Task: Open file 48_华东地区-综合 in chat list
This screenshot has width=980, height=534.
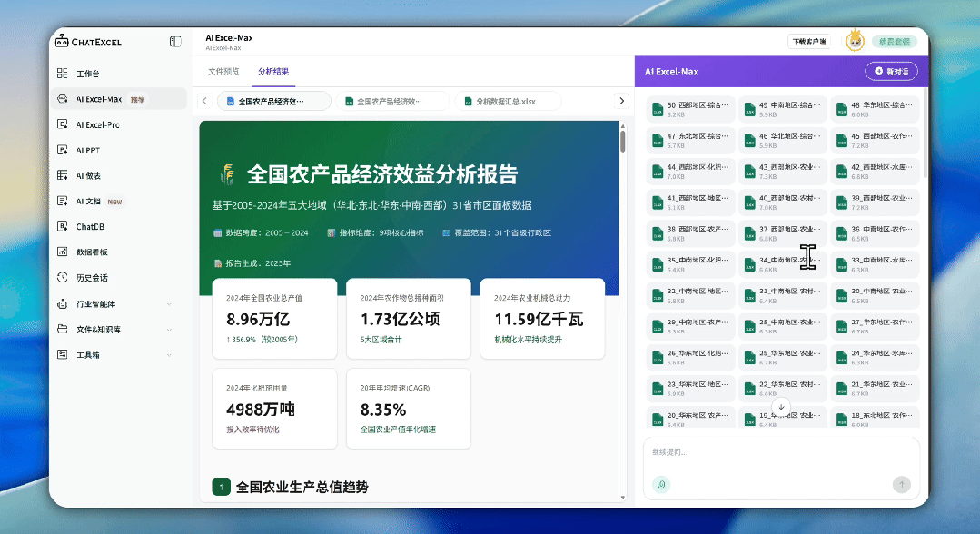Action: tap(875, 109)
